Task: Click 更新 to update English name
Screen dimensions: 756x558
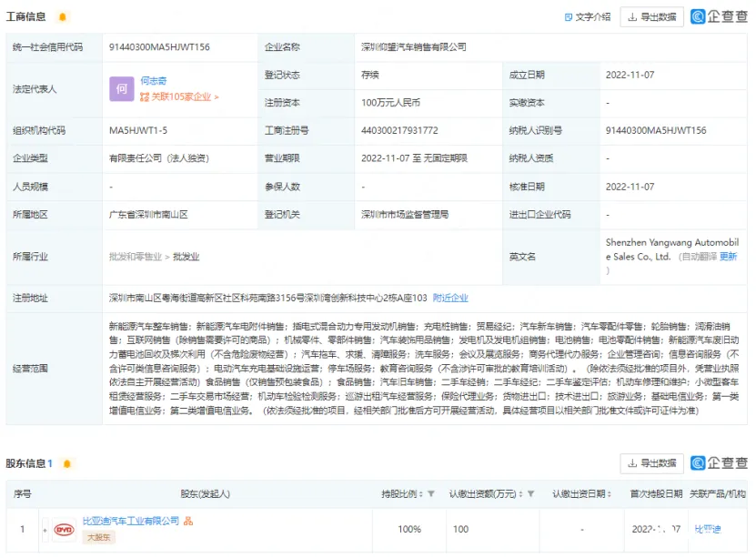Action: tap(728, 257)
